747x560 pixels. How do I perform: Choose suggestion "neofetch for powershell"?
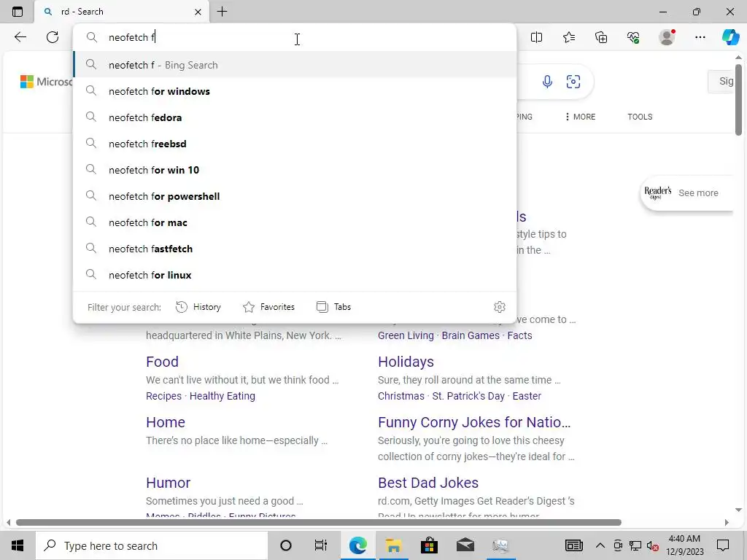295,195
